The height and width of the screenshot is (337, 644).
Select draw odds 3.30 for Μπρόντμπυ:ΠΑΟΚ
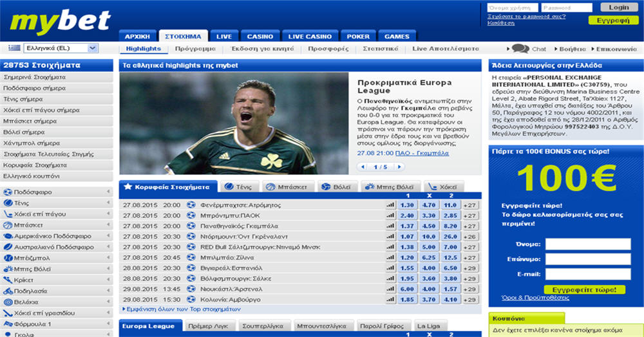[429, 215]
